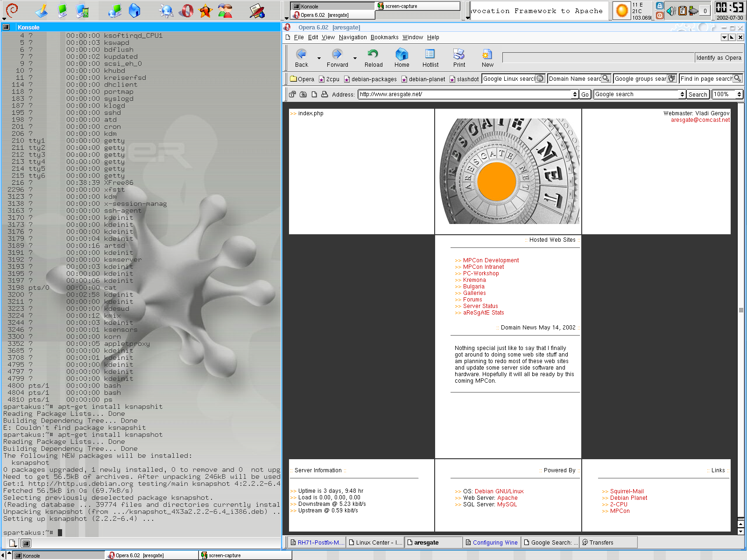Screen dimensions: 747x560
Task: Click the printer icon left of Address
Action: coord(324,94)
